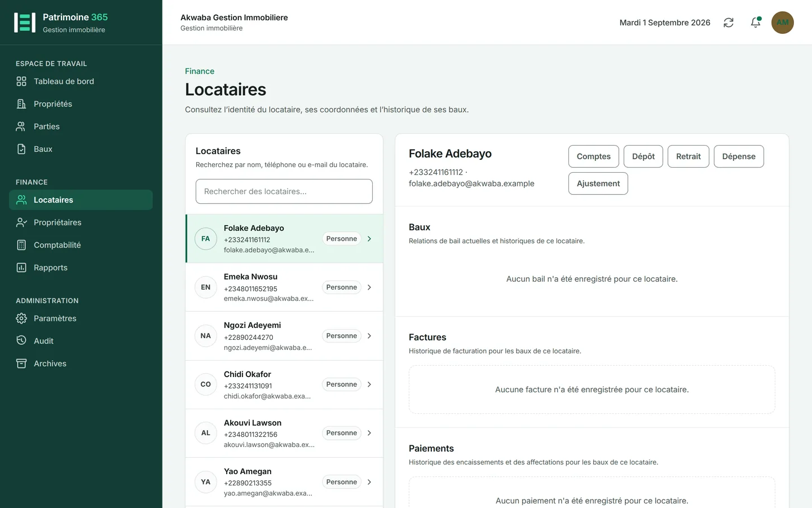Open the Archives menu item
Screen dimensions: 812x508
[81, 364]
